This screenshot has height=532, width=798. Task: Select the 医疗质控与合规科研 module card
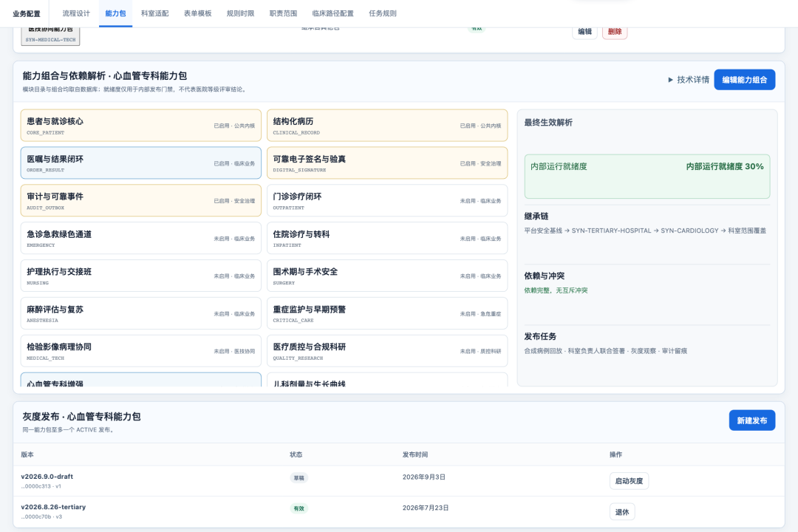point(387,351)
